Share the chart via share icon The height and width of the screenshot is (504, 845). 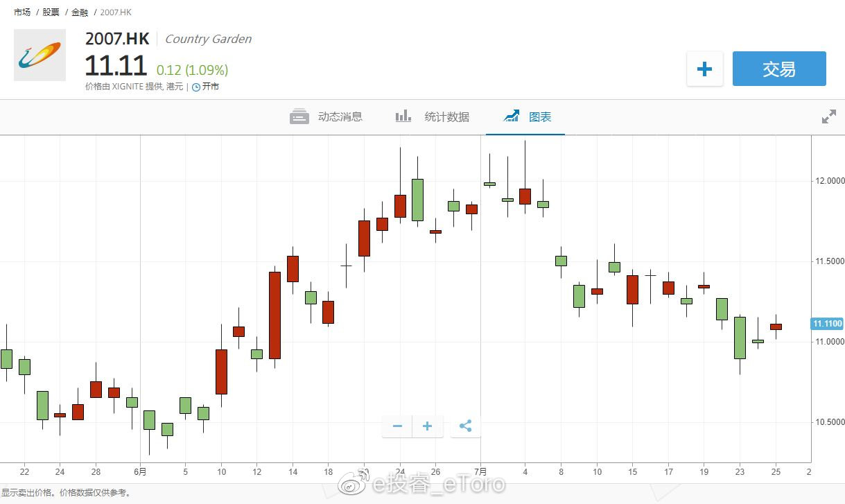[x=465, y=426]
